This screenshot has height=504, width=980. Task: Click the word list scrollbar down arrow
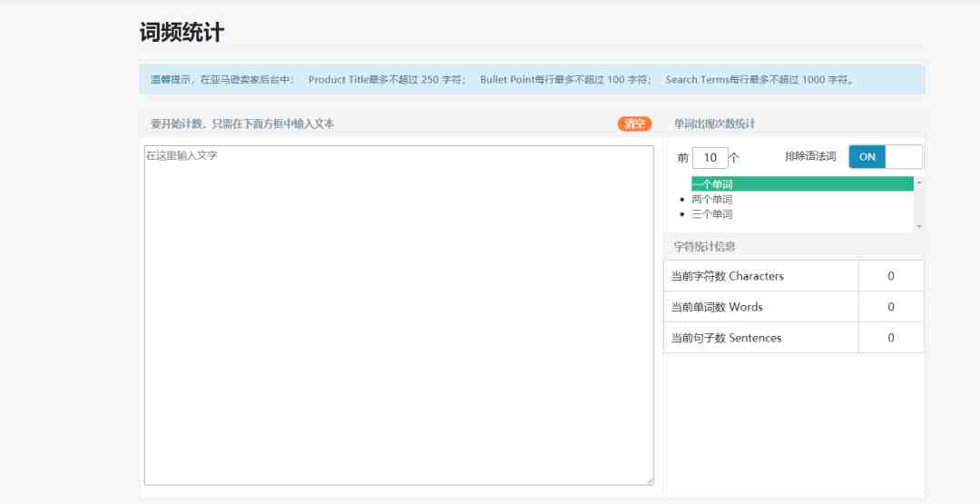[x=918, y=226]
